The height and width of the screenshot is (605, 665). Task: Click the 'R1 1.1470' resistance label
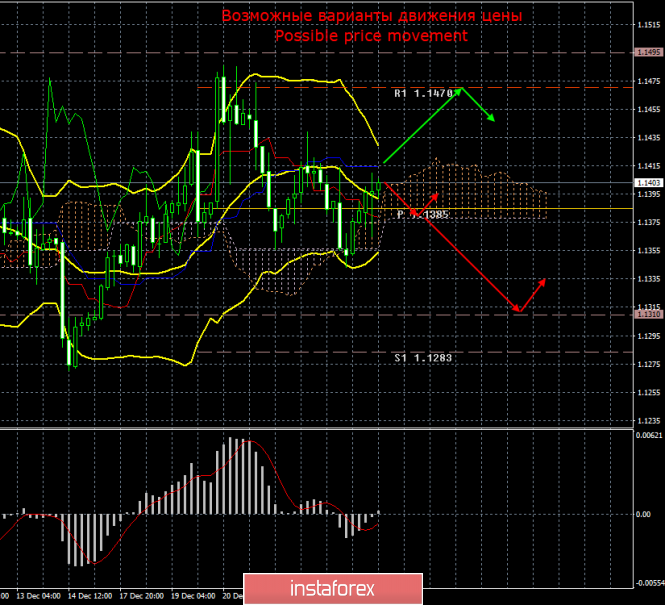(423, 93)
